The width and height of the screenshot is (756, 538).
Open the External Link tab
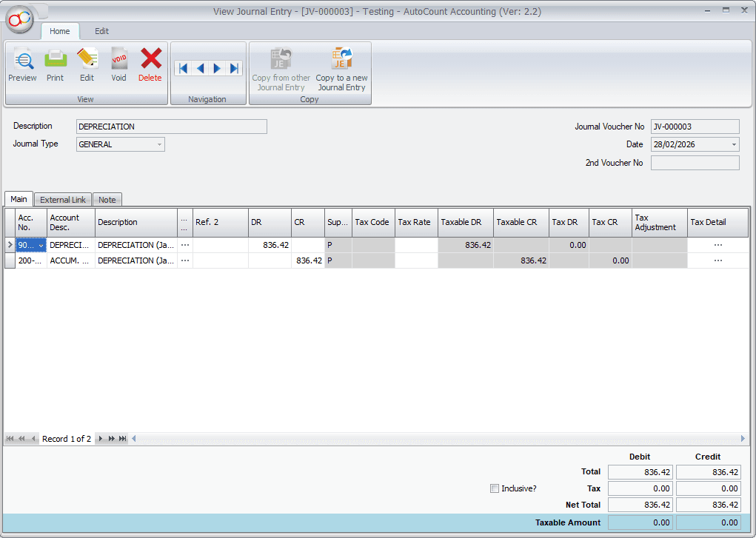(63, 200)
